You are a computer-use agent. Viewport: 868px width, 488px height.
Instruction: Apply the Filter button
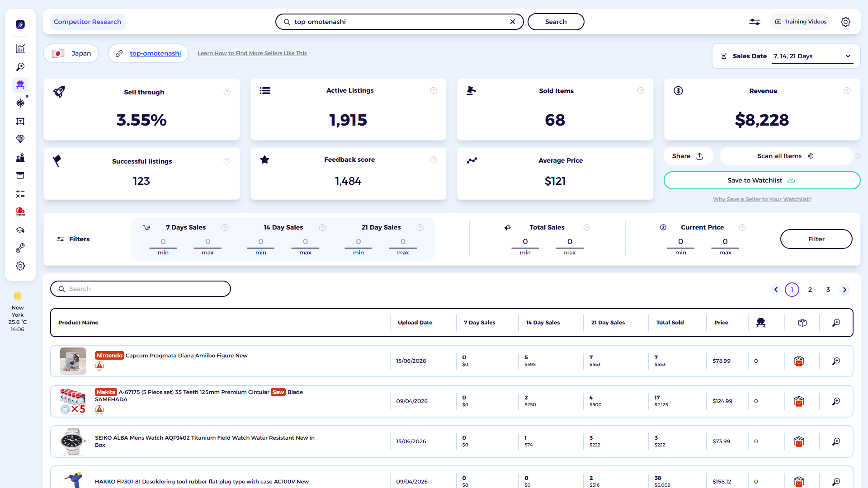coord(816,239)
